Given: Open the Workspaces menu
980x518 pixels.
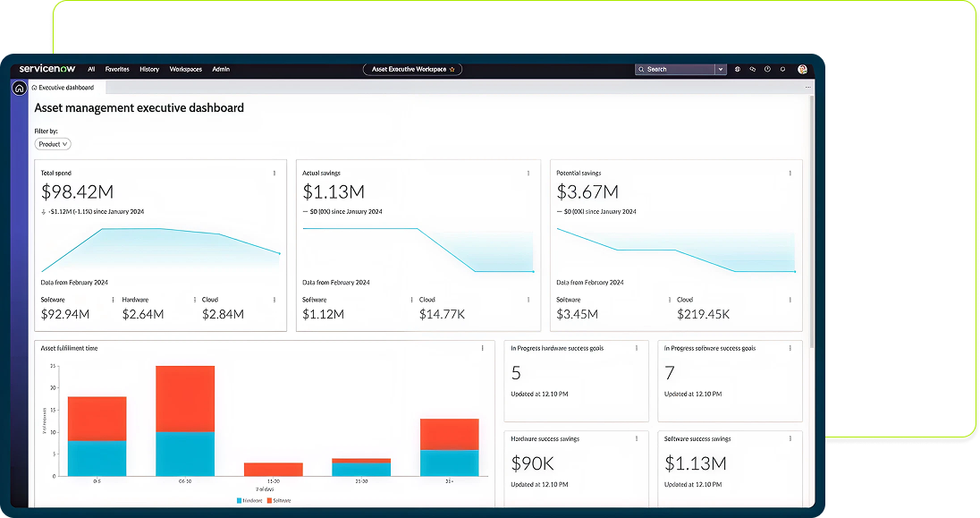Looking at the screenshot, I should [185, 69].
